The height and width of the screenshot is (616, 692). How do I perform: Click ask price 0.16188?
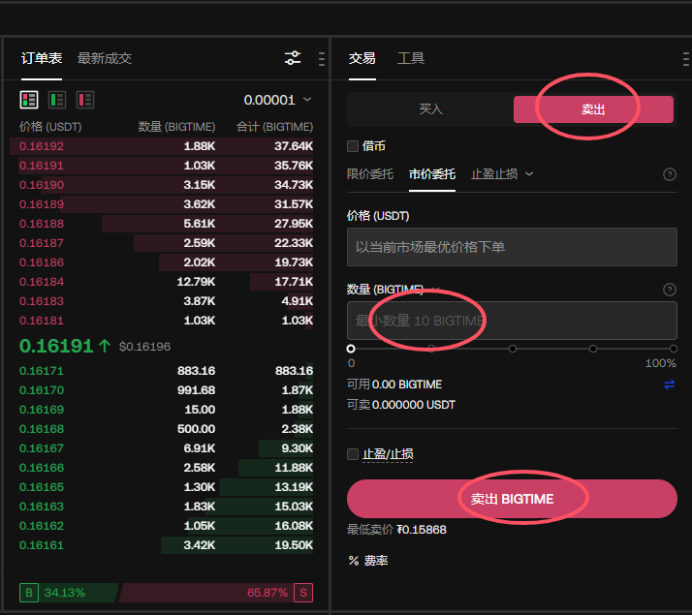click(x=41, y=224)
